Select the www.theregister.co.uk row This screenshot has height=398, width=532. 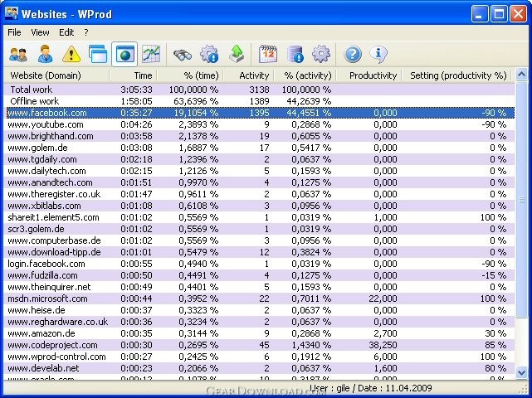point(260,194)
